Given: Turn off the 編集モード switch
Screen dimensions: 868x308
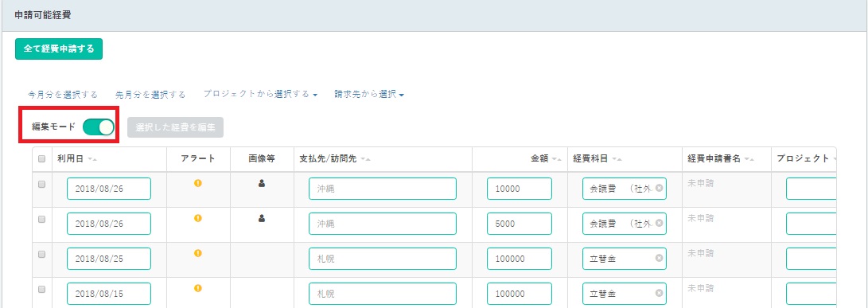Looking at the screenshot, I should pyautogui.click(x=98, y=127).
